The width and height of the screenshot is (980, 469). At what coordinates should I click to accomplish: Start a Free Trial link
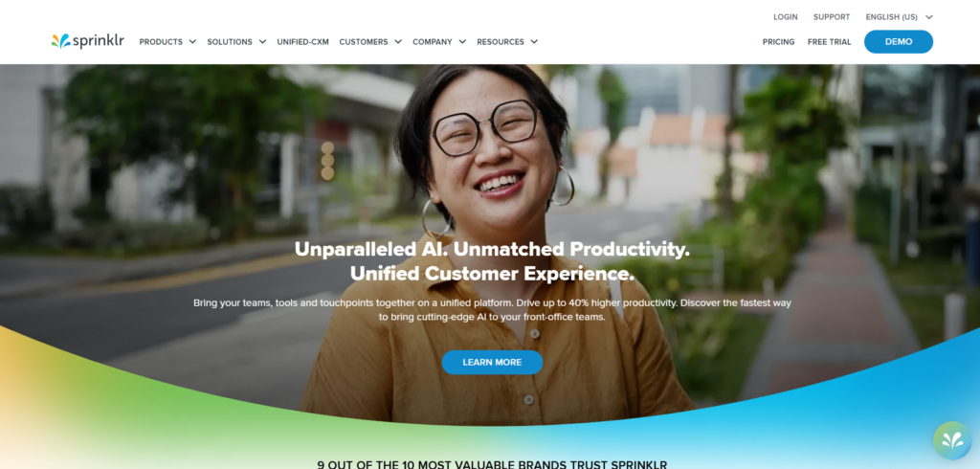click(x=830, y=42)
